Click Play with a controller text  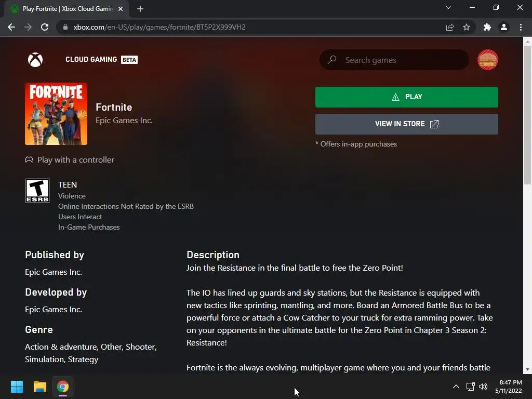pyautogui.click(x=76, y=160)
